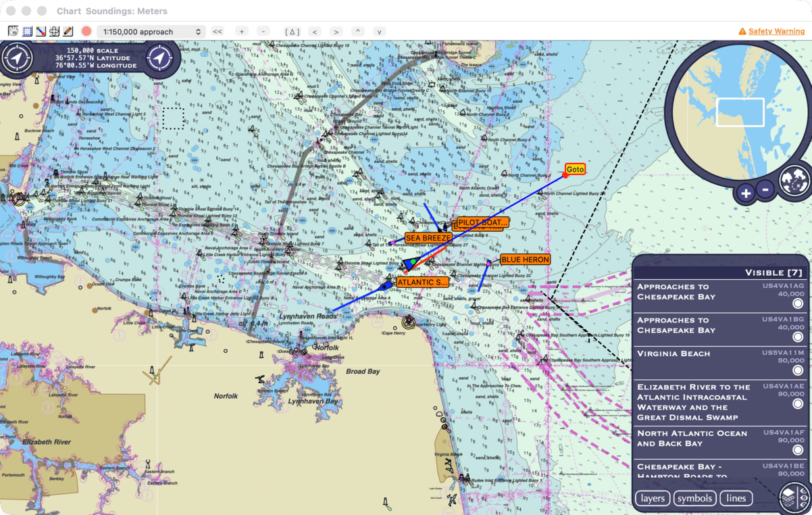Select the dashed rectangle selection tool
Screen dimensions: 812x515
click(x=27, y=31)
